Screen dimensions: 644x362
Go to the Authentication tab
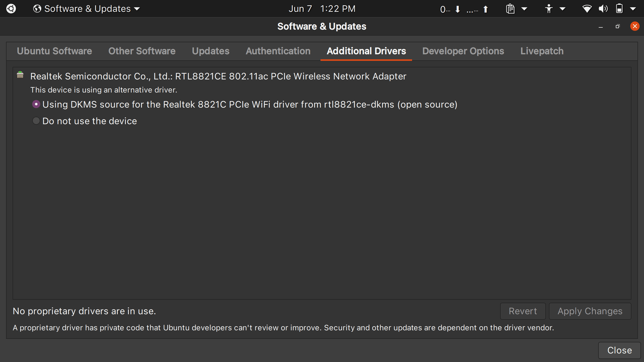pos(278,51)
